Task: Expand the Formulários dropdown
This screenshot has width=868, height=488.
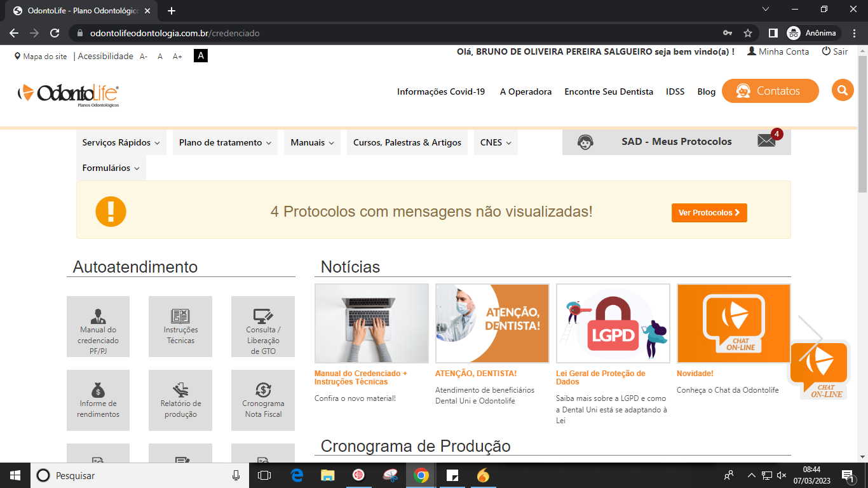Action: (x=111, y=168)
